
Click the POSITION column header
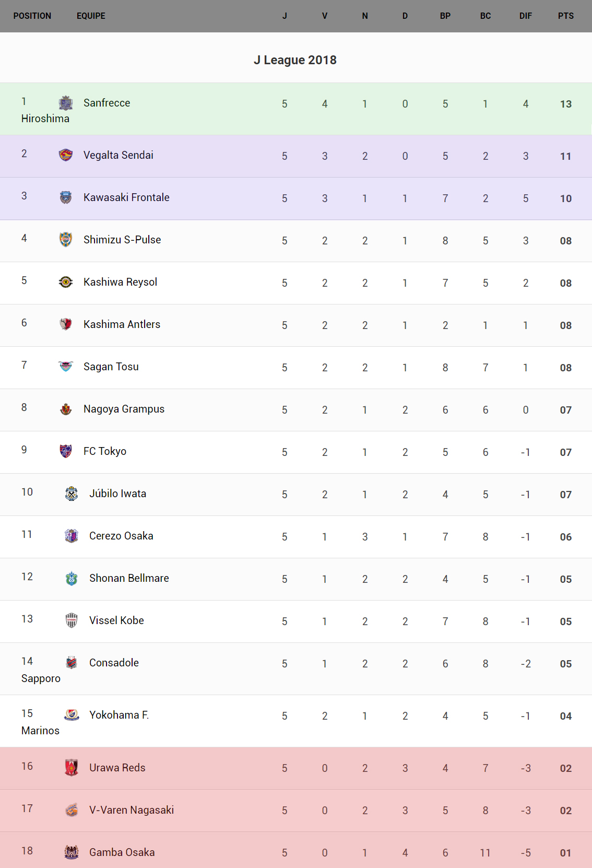click(x=32, y=16)
